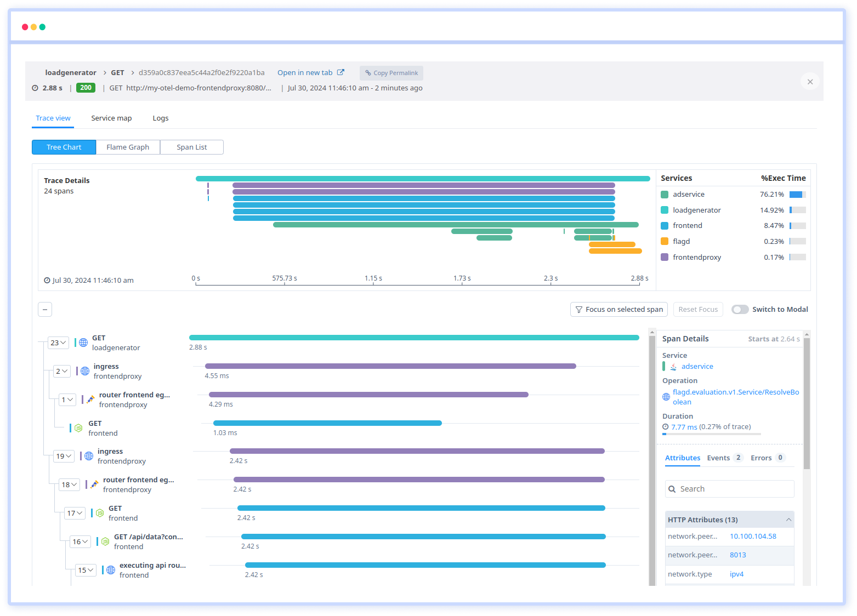The height and width of the screenshot is (616, 857).
Task: Click the Node.js icon beside GET /api/data span
Action: click(x=105, y=541)
